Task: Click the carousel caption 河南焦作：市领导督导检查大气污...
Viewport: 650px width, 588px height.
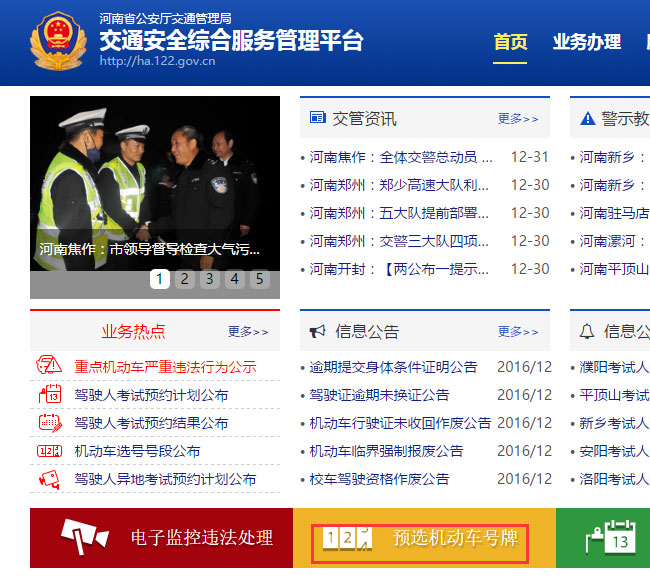Action: [x=150, y=249]
